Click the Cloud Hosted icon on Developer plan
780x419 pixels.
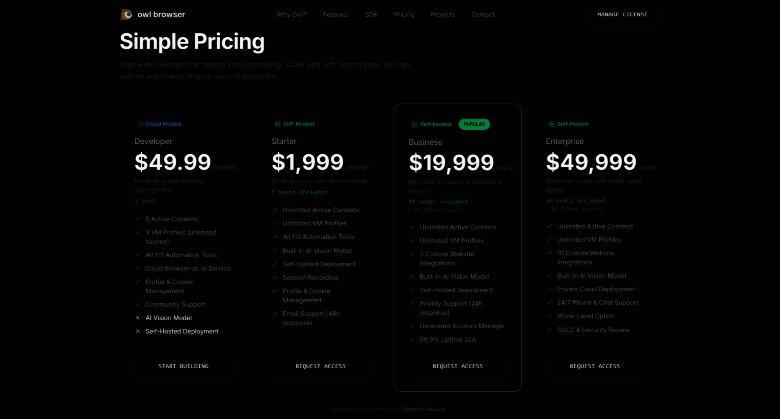pyautogui.click(x=138, y=124)
